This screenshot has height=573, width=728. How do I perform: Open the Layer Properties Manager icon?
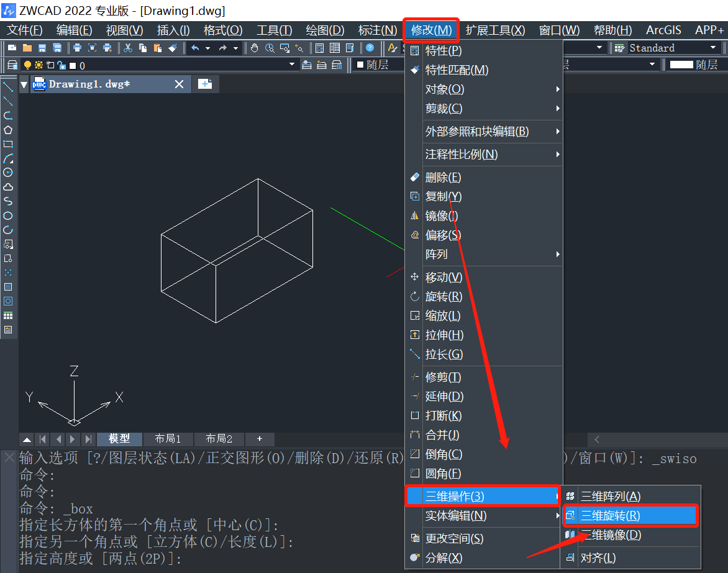12,65
